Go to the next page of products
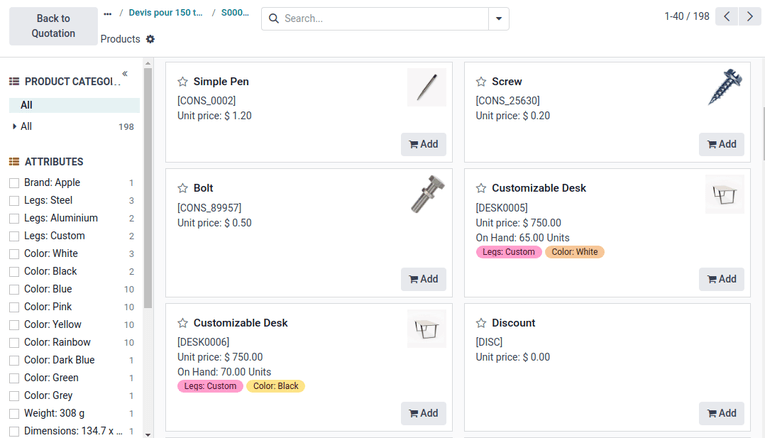 pyautogui.click(x=750, y=17)
